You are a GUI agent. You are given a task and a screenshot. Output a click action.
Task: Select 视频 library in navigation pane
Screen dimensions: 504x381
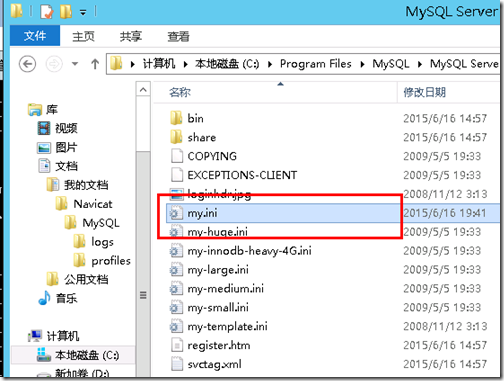pyautogui.click(x=66, y=128)
